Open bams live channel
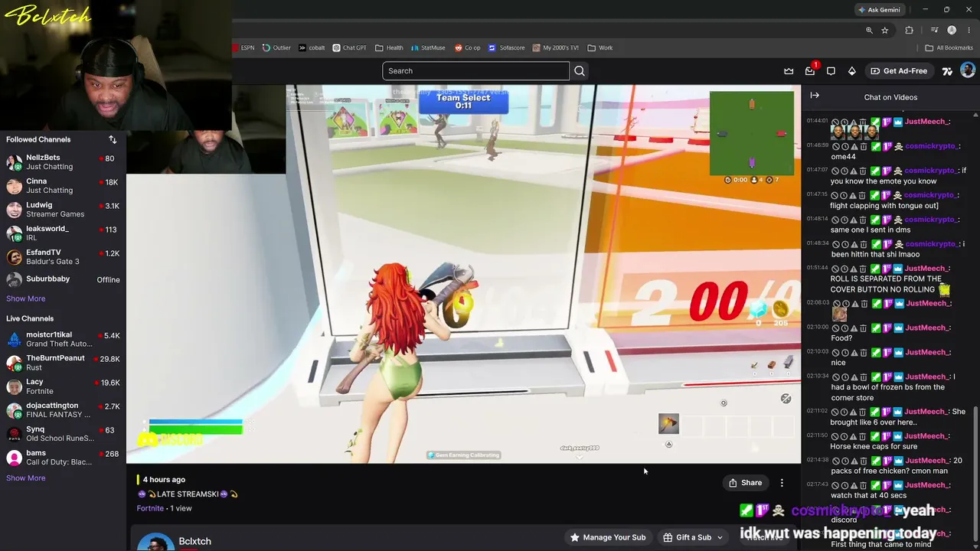 tap(63, 458)
